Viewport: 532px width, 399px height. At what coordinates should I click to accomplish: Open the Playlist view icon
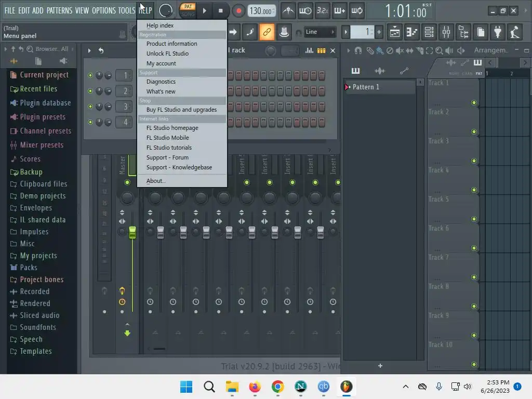395,32
